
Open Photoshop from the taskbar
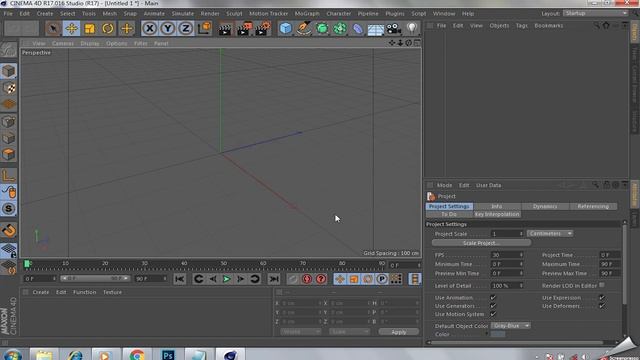click(x=168, y=355)
